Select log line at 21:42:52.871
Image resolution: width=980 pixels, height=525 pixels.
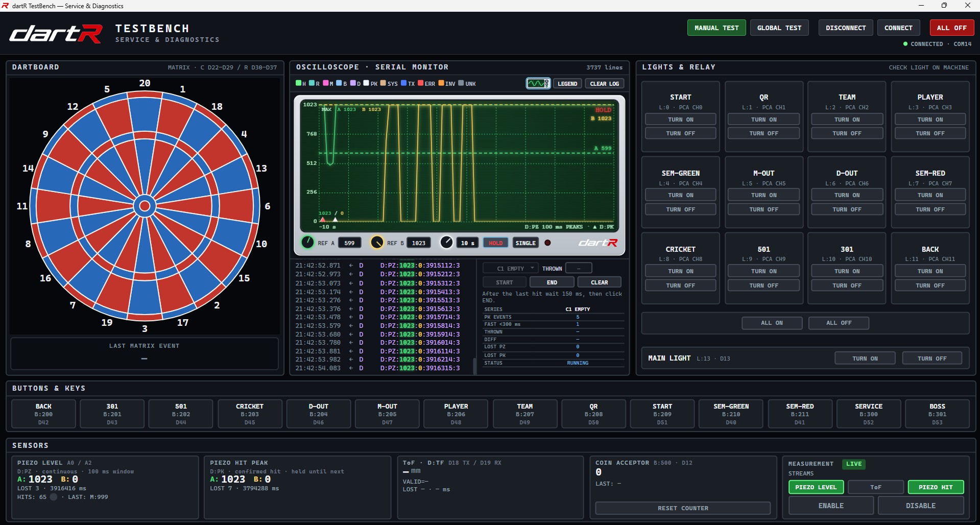point(378,266)
